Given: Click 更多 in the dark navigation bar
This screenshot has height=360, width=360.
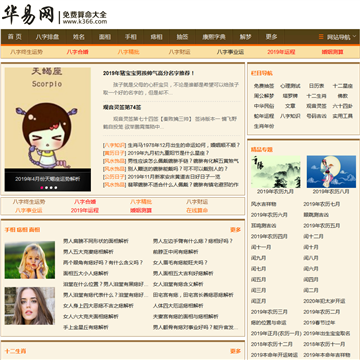Looking at the screenshot, I should coord(271,37).
